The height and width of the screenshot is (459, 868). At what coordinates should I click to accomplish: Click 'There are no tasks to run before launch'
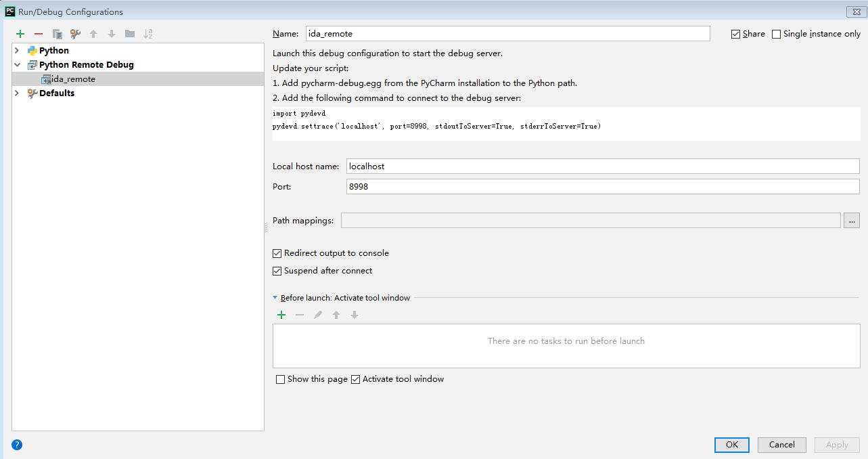(566, 341)
